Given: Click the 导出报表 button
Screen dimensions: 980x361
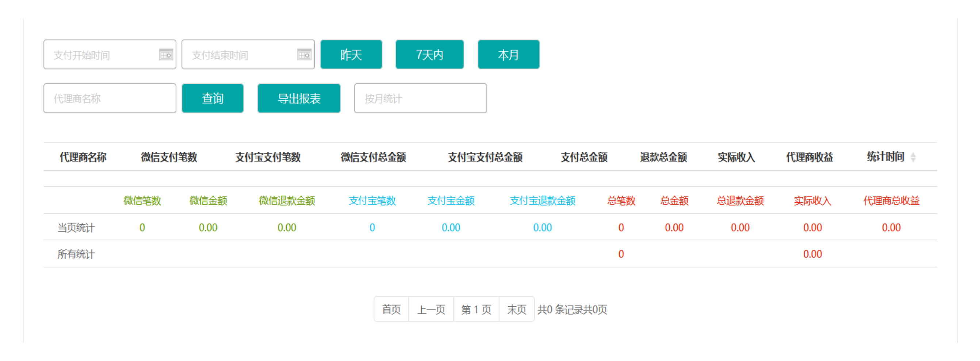Looking at the screenshot, I should tap(299, 98).
